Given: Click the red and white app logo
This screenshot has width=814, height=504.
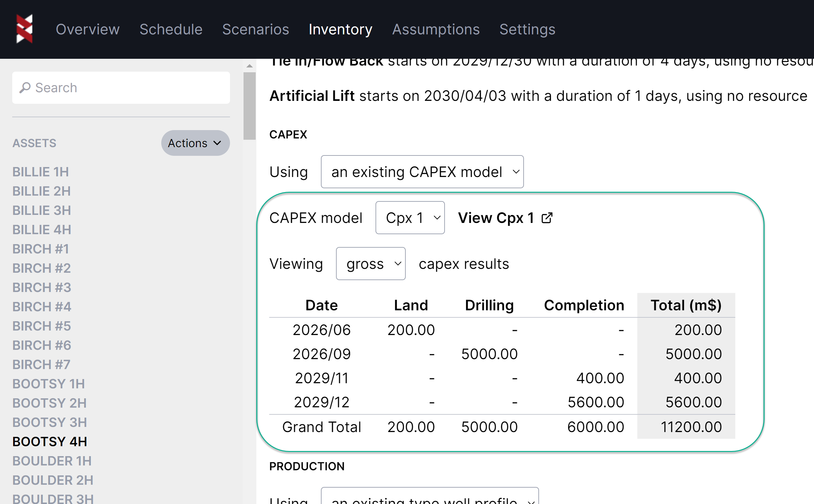Looking at the screenshot, I should [x=24, y=29].
